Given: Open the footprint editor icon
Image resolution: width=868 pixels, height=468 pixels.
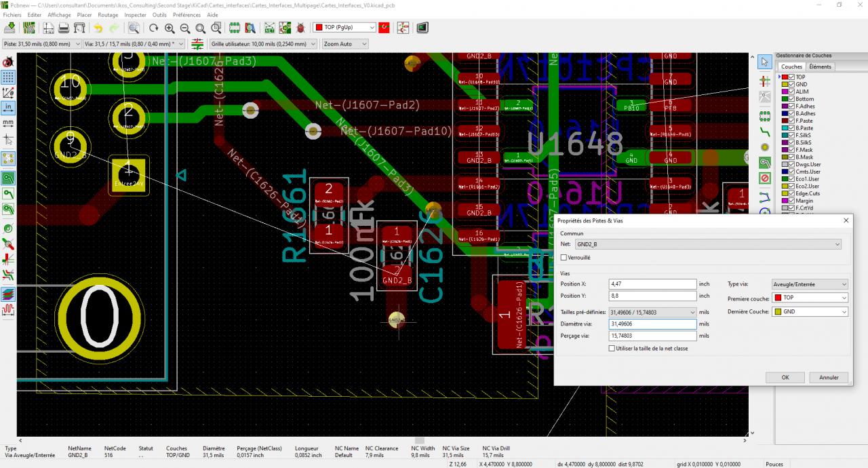Looking at the screenshot, I should click(x=235, y=28).
